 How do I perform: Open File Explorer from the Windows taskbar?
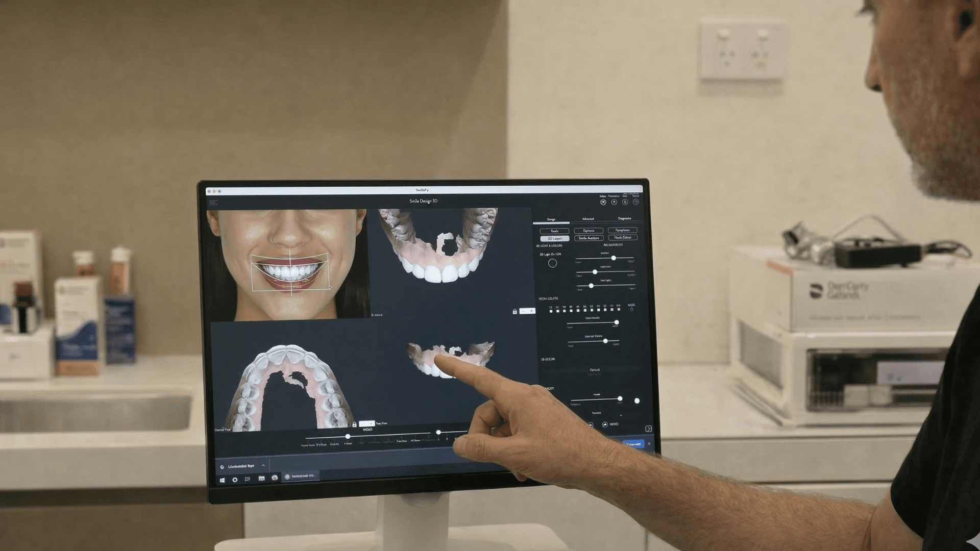pos(262,479)
